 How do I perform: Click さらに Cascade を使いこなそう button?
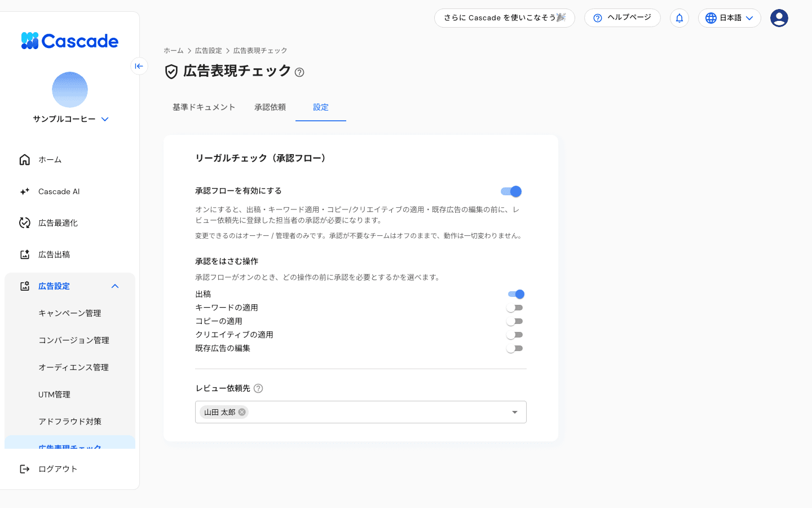click(x=505, y=18)
